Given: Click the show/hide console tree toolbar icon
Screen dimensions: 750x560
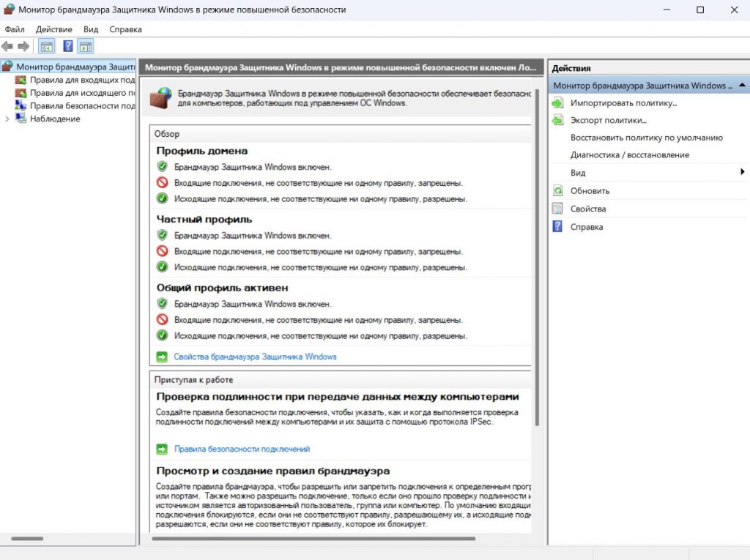Looking at the screenshot, I should (x=47, y=46).
